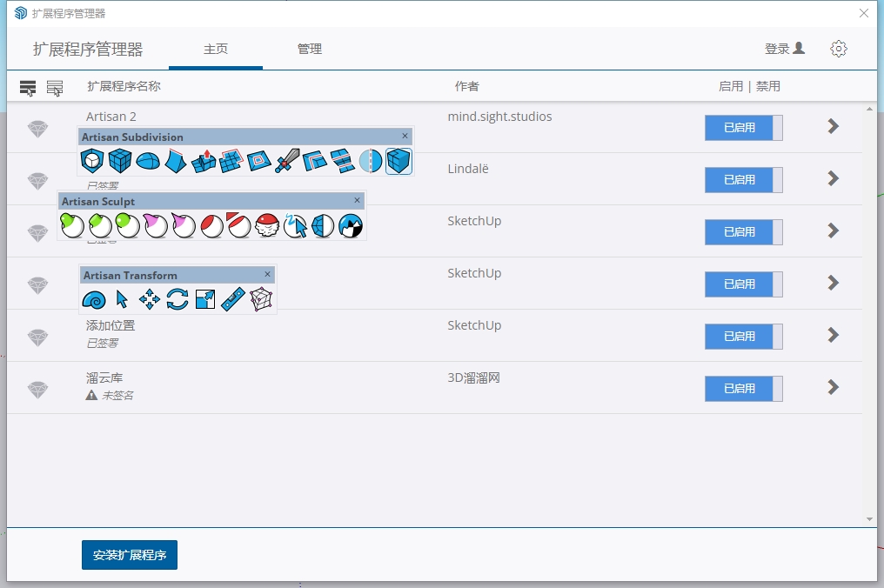Sort by 作者 column header

pyautogui.click(x=467, y=86)
